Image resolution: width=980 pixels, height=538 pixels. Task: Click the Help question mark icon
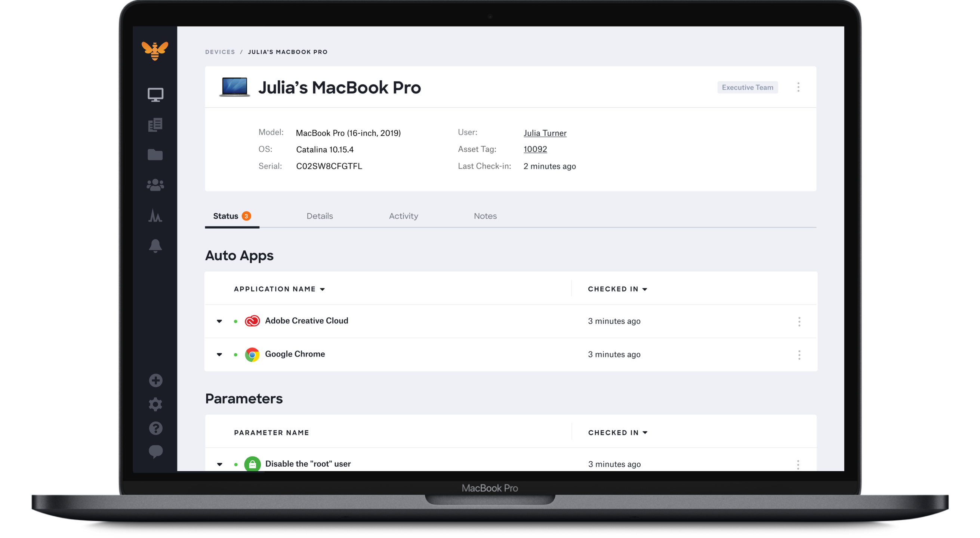pos(155,428)
